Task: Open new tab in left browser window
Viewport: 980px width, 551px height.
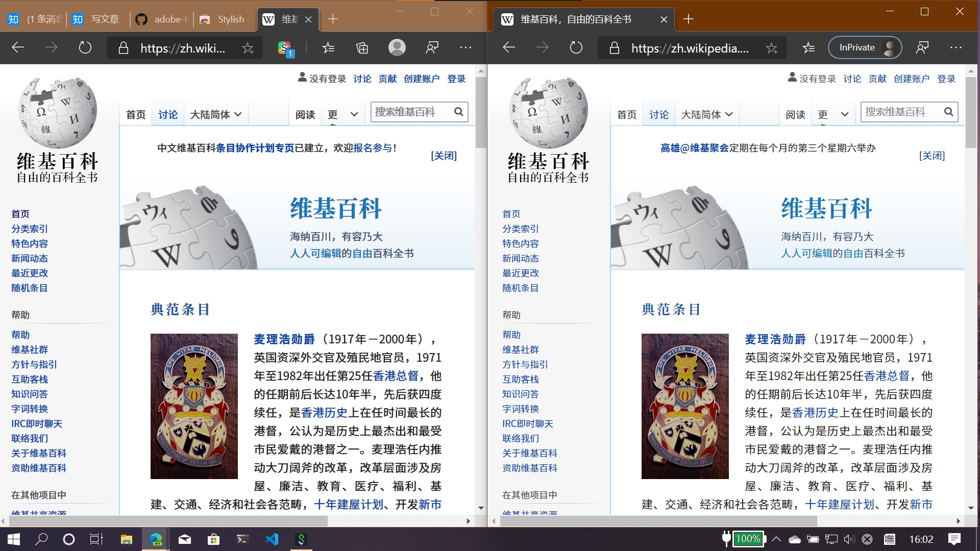Action: 333,19
